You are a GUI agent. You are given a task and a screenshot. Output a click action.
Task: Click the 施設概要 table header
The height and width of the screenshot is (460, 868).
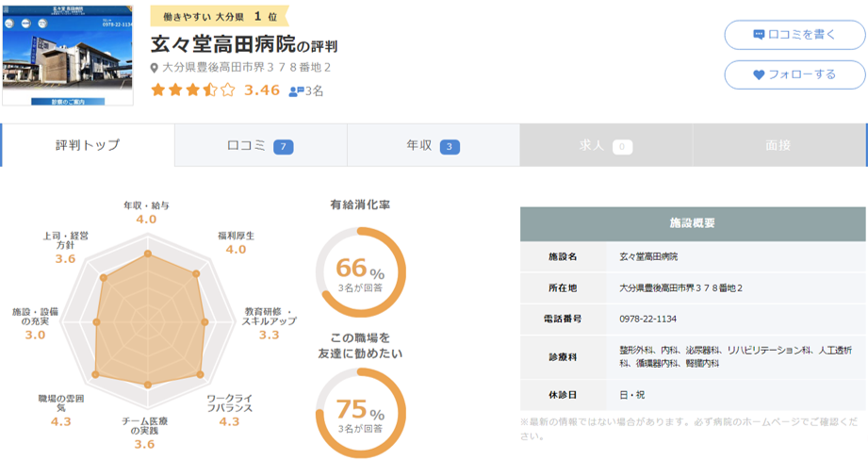(x=693, y=223)
